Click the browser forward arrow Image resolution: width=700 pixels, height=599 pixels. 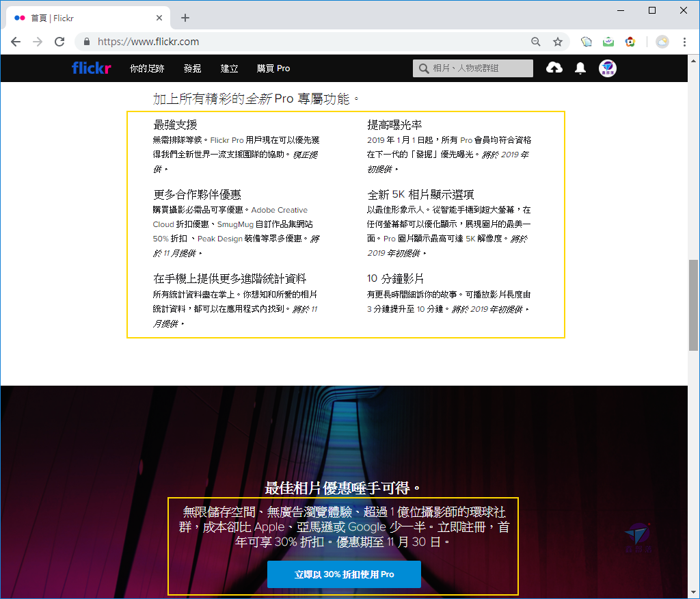point(38,42)
